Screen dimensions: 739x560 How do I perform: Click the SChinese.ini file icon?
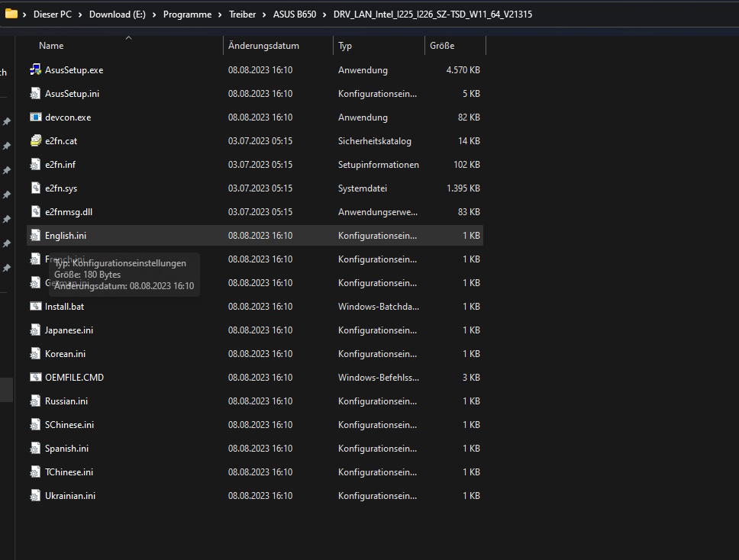click(x=35, y=424)
